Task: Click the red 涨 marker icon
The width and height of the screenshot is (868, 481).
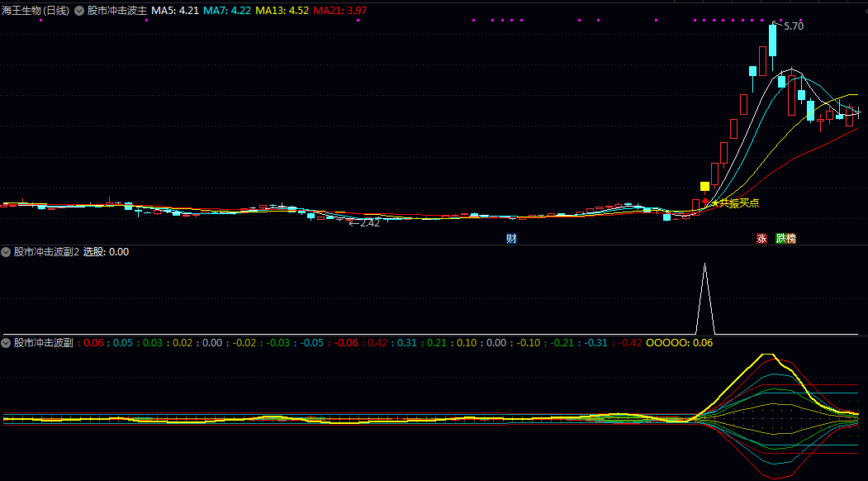Action: 761,239
